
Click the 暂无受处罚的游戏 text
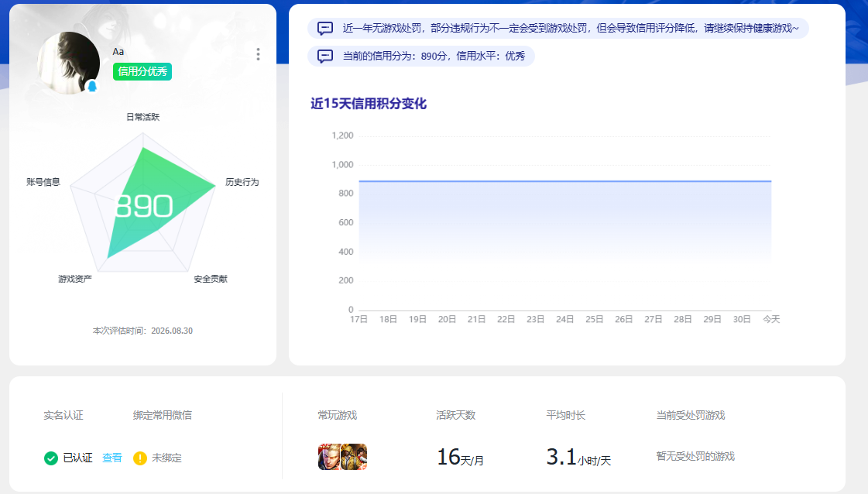(x=695, y=456)
